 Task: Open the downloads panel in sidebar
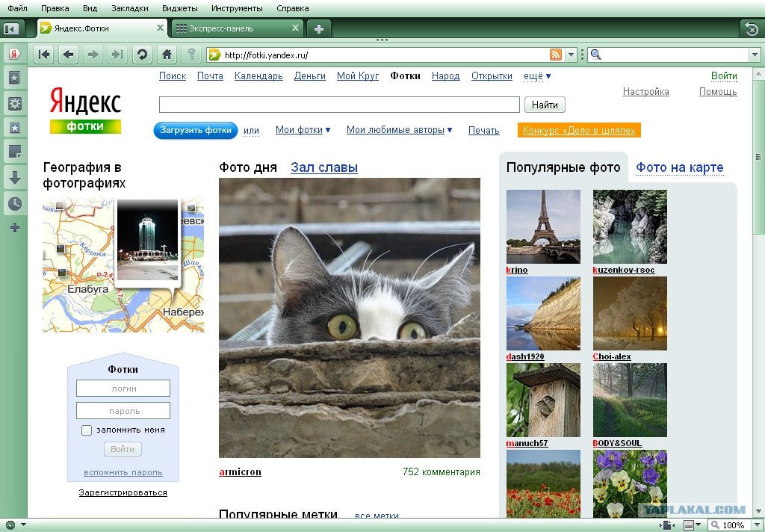coord(14,178)
